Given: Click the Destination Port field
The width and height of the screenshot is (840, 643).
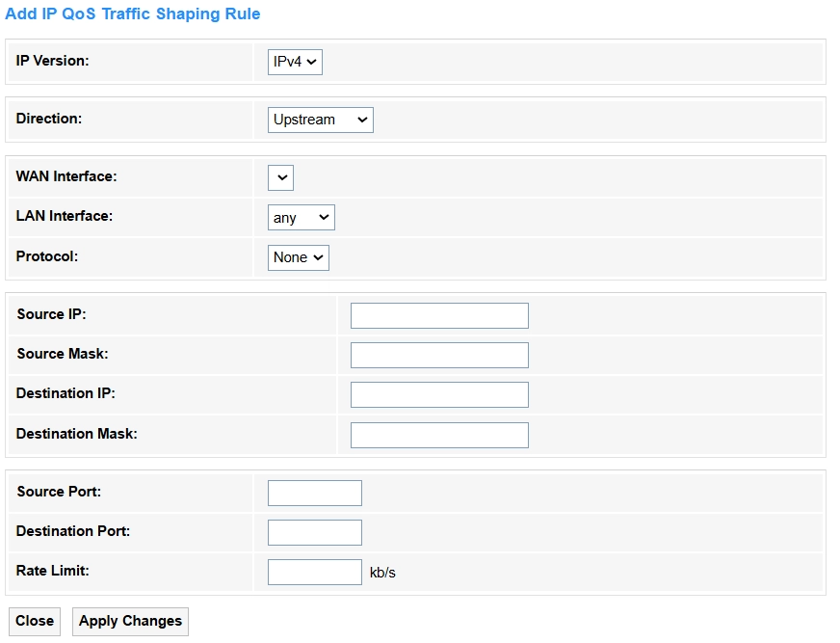Looking at the screenshot, I should click(x=314, y=532).
